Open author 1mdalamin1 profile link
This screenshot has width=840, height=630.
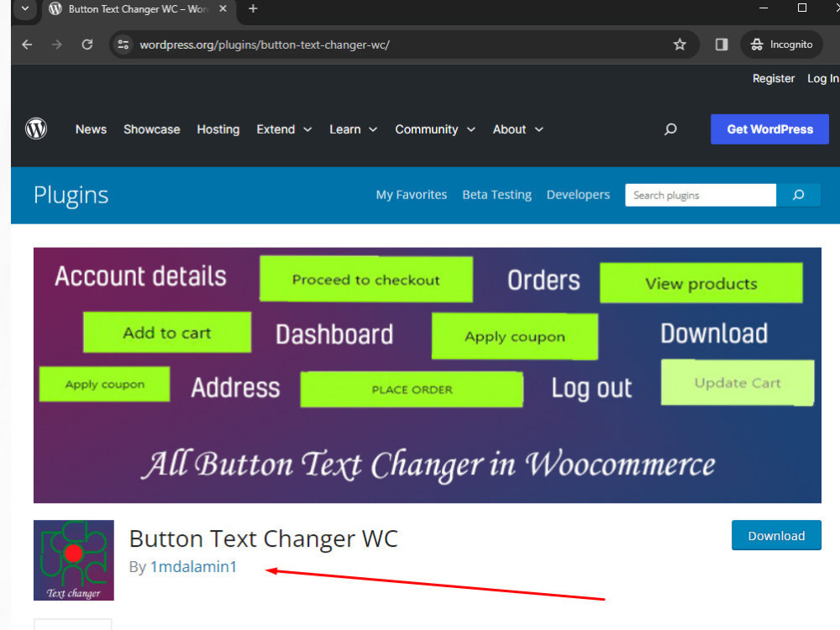click(193, 567)
